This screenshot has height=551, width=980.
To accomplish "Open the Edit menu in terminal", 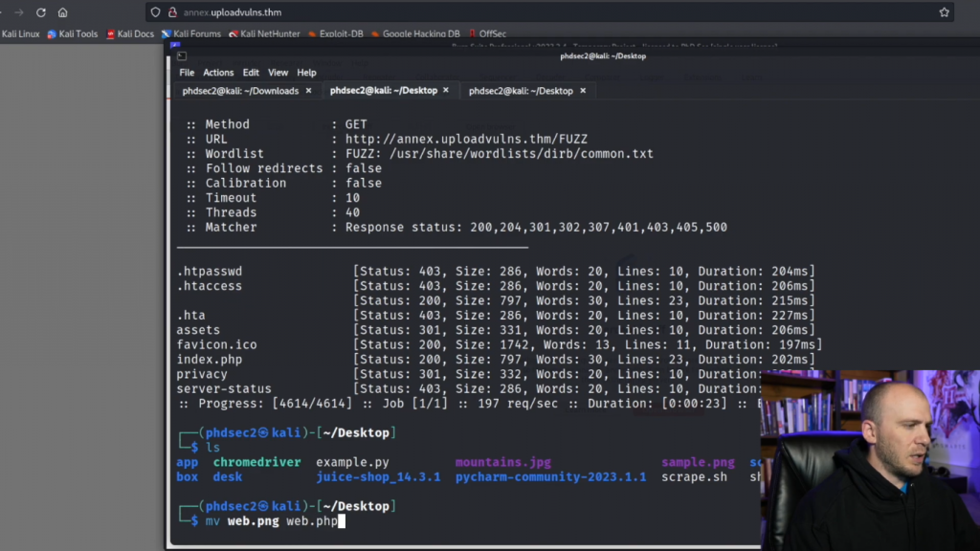I will (251, 73).
